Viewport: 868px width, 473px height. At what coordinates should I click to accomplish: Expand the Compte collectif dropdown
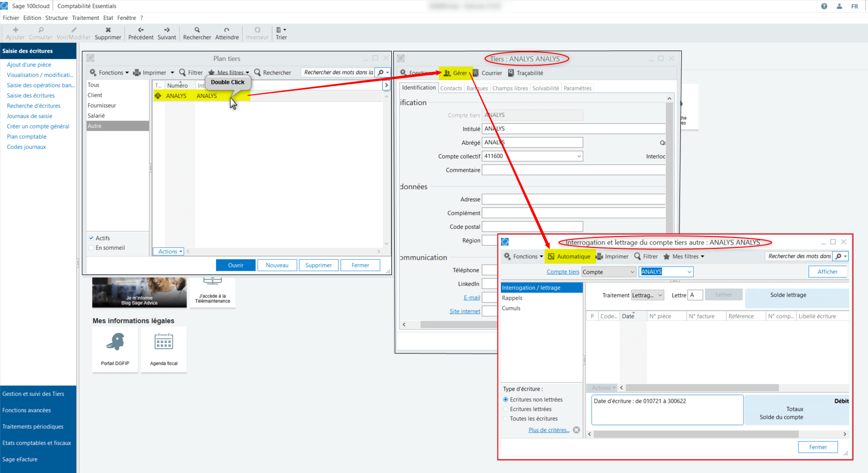[x=579, y=156]
